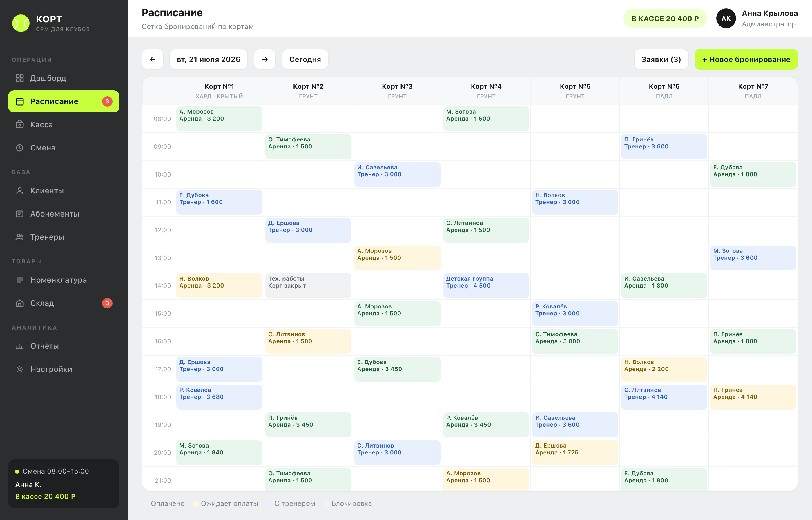The width and height of the screenshot is (812, 520).
Task: Click the green shift status dot
Action: point(17,471)
